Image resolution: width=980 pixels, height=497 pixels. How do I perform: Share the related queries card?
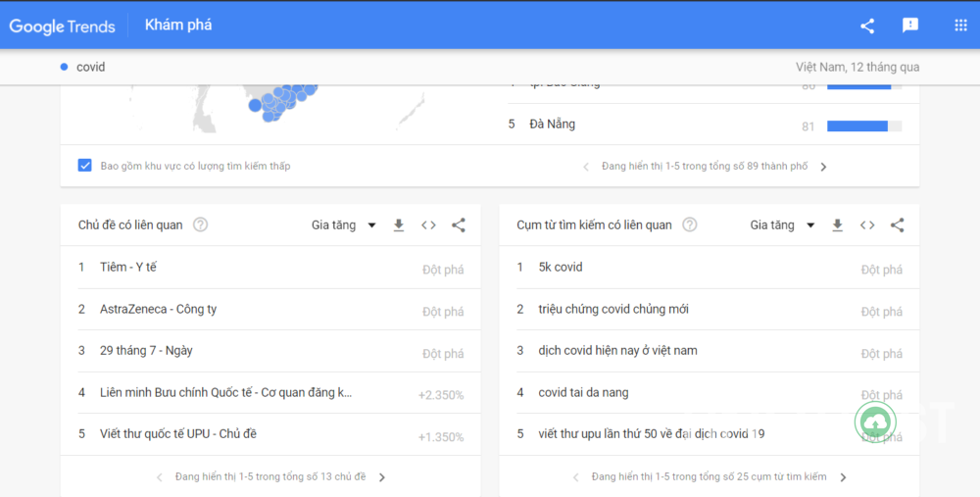897,225
